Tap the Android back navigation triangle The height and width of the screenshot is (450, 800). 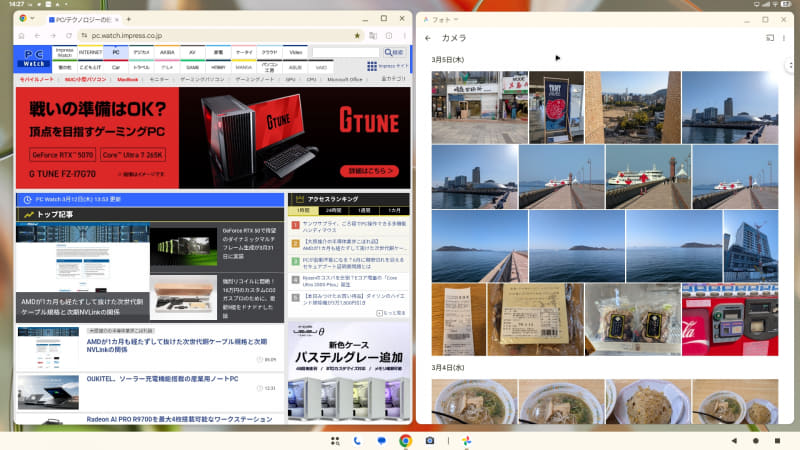pos(734,441)
